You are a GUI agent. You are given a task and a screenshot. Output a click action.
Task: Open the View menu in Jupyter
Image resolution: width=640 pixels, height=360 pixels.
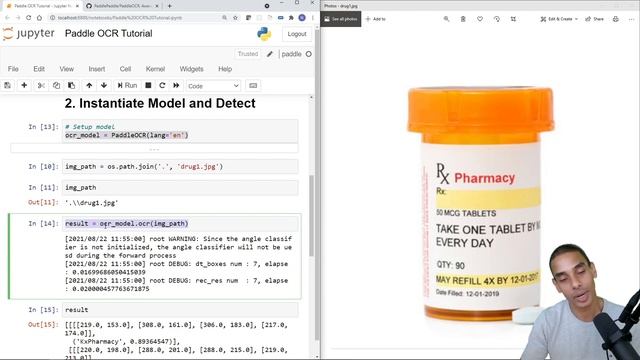[x=67, y=69]
